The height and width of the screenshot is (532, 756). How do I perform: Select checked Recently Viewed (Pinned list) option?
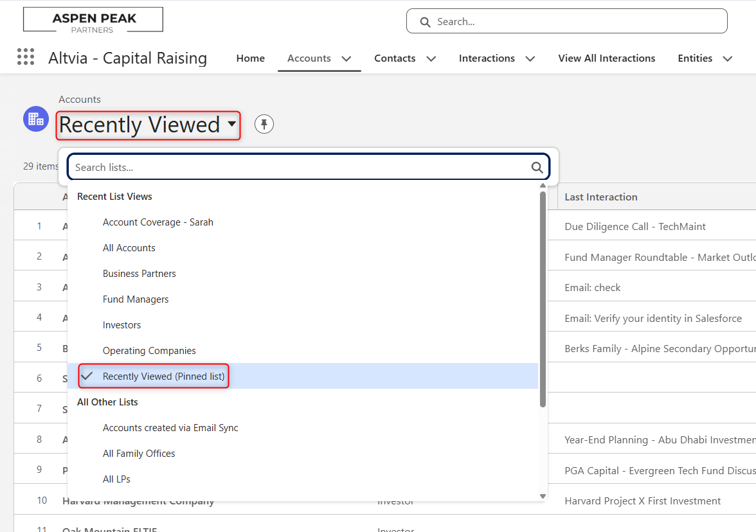(x=164, y=377)
